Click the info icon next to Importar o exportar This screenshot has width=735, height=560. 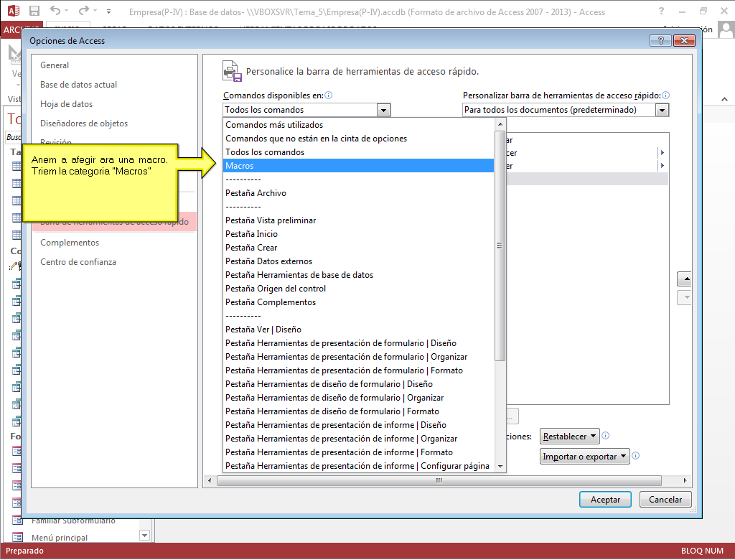[x=636, y=455]
